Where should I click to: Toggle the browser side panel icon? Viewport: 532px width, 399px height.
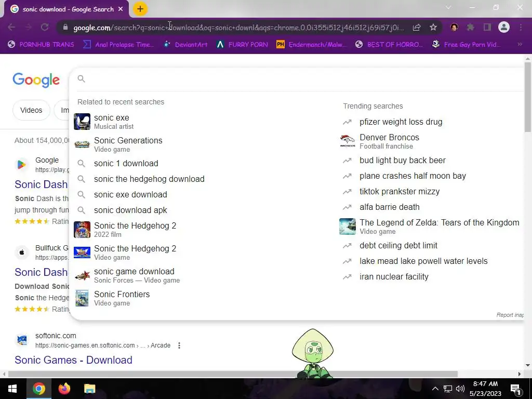487,28
